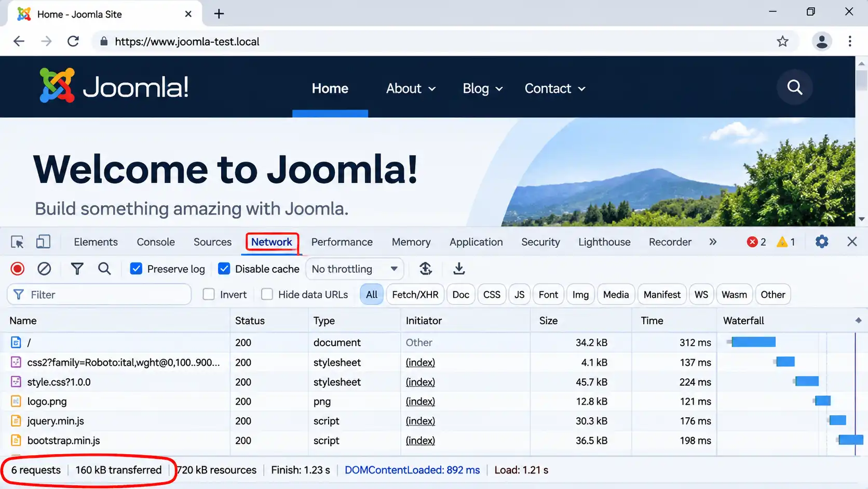Go back in browser history
868x489 pixels.
19,42
